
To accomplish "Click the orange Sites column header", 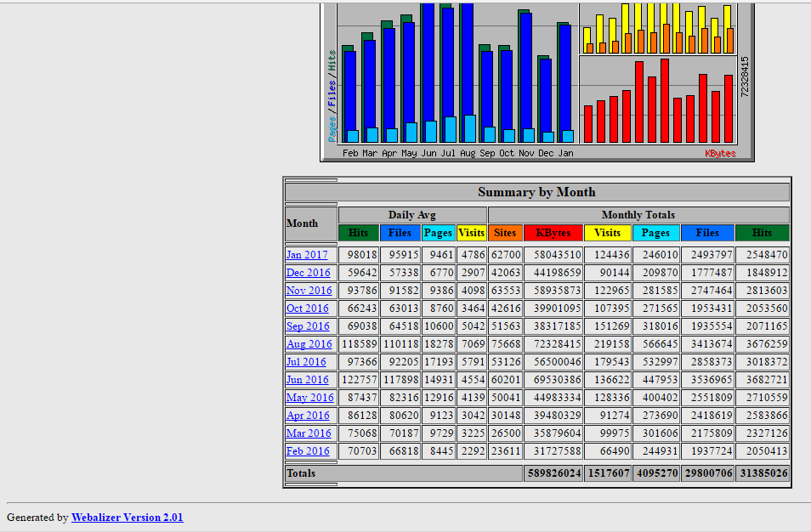I will point(505,233).
